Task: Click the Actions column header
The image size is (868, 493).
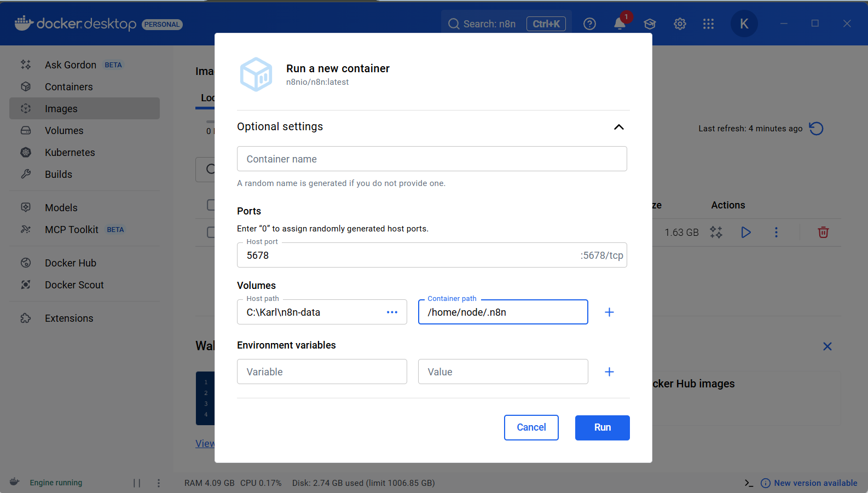Action: 728,205
